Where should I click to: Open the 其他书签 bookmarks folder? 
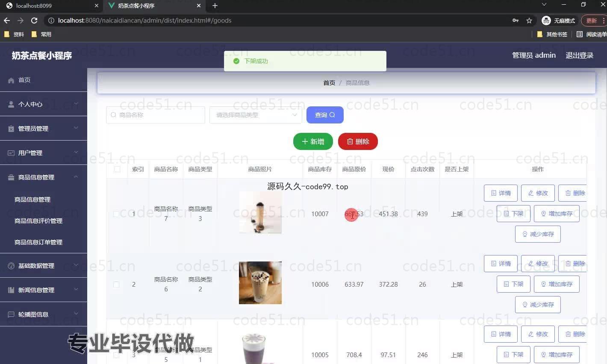[552, 34]
